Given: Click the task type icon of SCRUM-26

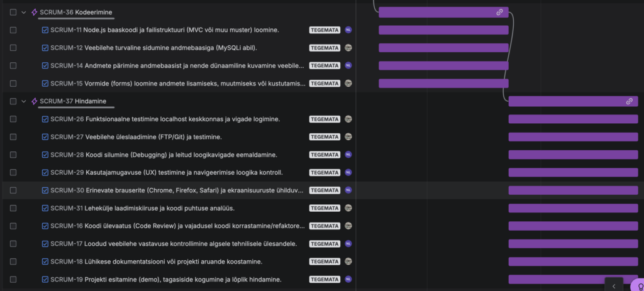Looking at the screenshot, I should [45, 119].
